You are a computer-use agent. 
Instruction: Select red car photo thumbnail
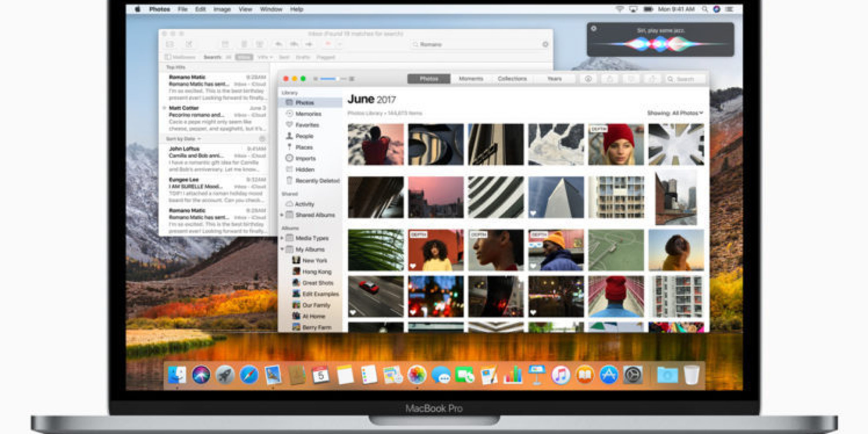(x=376, y=296)
